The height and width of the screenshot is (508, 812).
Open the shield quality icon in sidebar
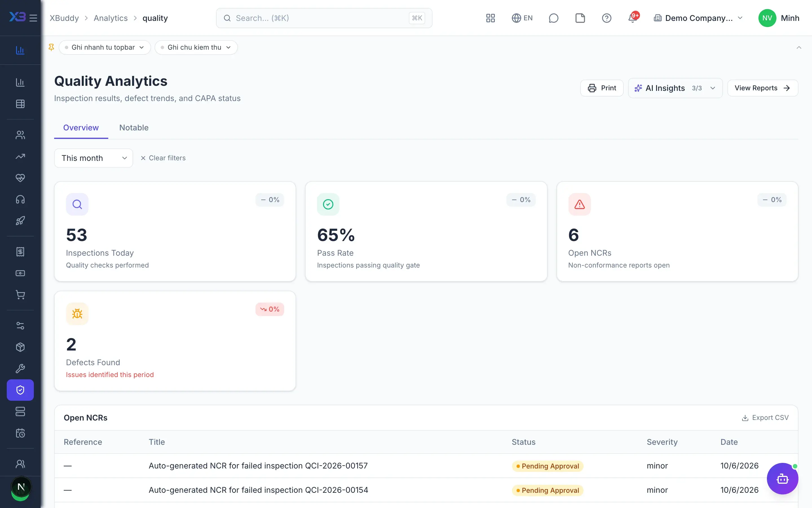click(x=20, y=390)
